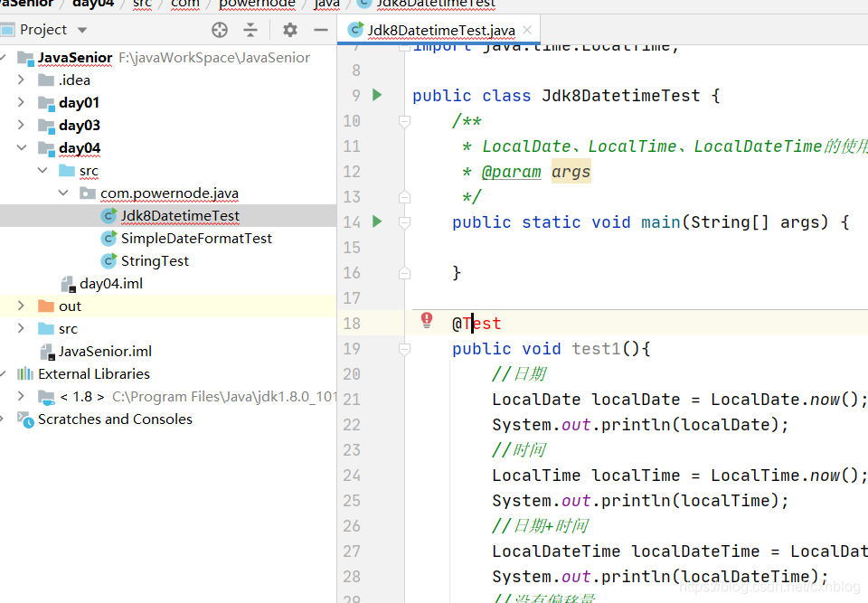This screenshot has width=868, height=603.
Task: Hide the Project panel with the minus icon
Action: [x=321, y=30]
